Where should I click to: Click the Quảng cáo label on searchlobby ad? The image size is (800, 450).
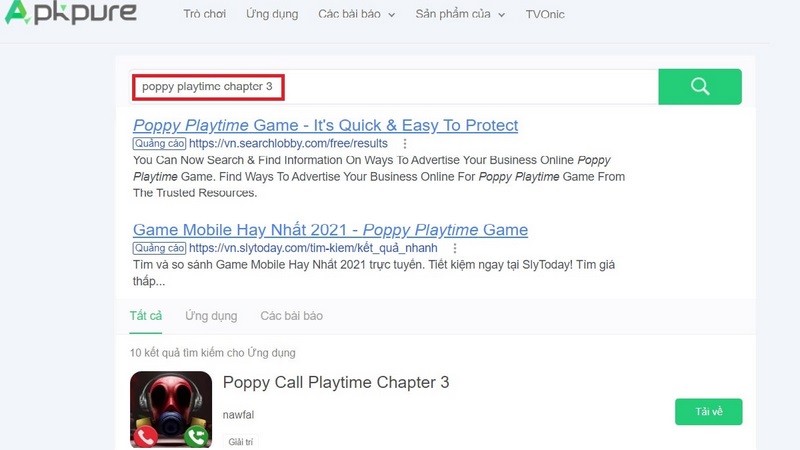[159, 144]
